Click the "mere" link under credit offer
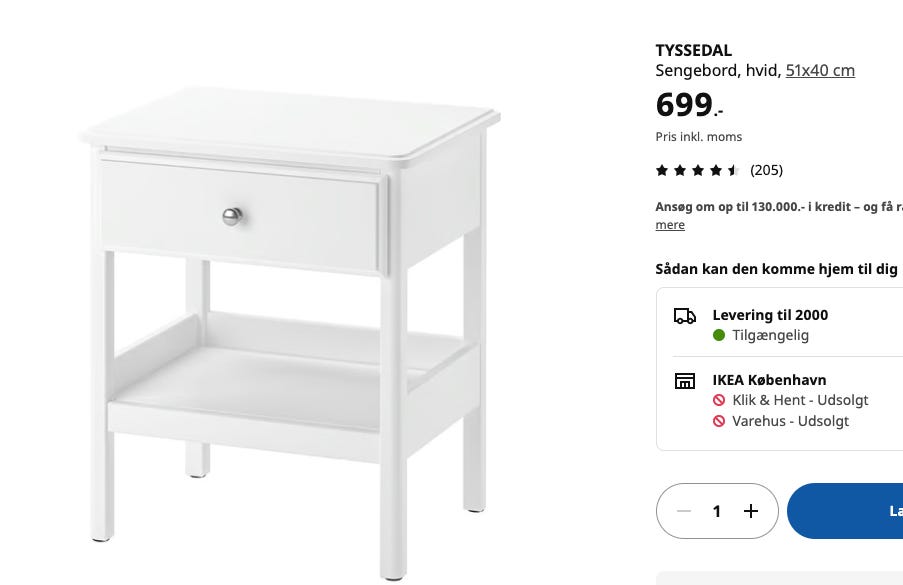 click(x=670, y=225)
